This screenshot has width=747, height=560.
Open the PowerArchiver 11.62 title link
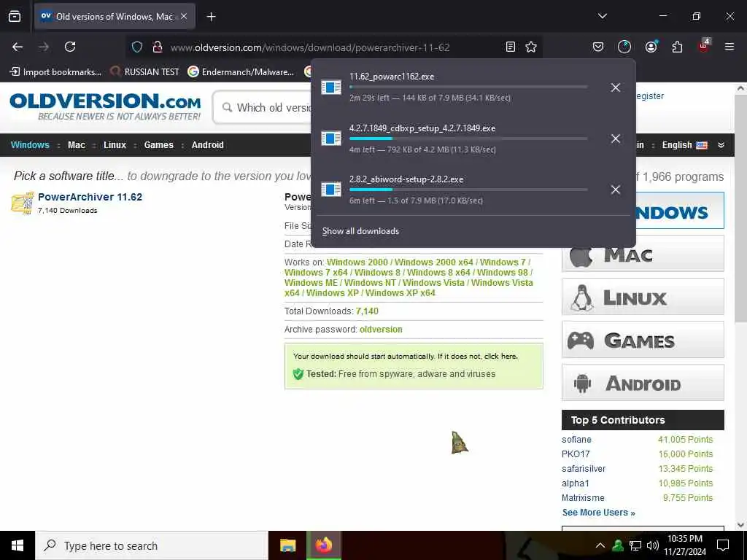[90, 197]
